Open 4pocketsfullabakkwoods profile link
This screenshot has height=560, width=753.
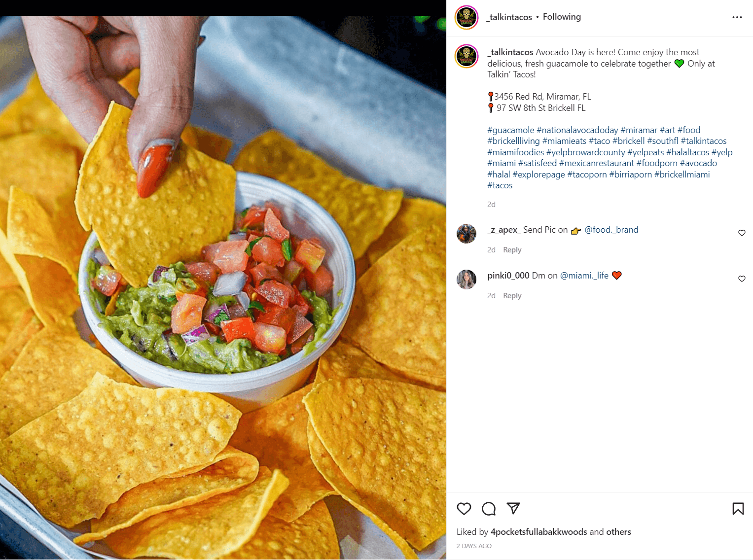pos(538,532)
